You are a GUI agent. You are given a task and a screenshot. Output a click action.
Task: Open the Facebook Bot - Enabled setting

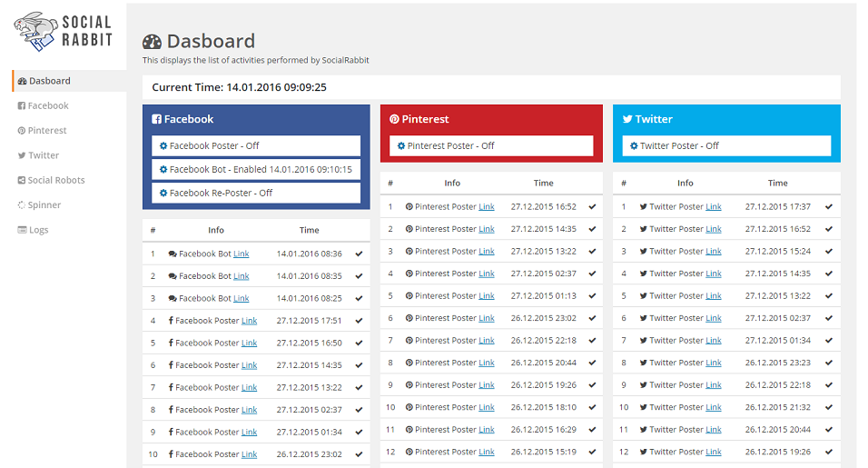click(256, 169)
